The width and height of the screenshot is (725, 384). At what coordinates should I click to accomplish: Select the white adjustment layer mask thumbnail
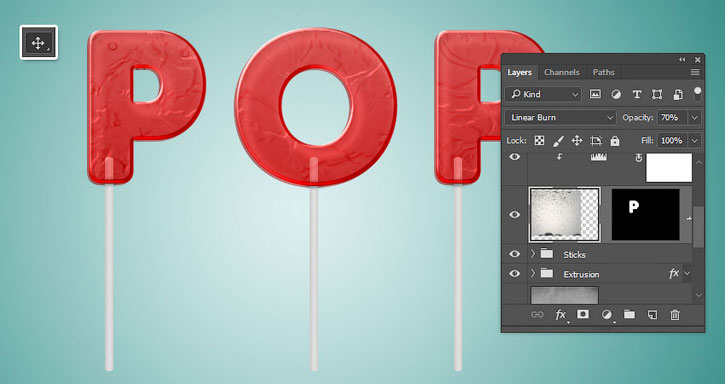669,167
